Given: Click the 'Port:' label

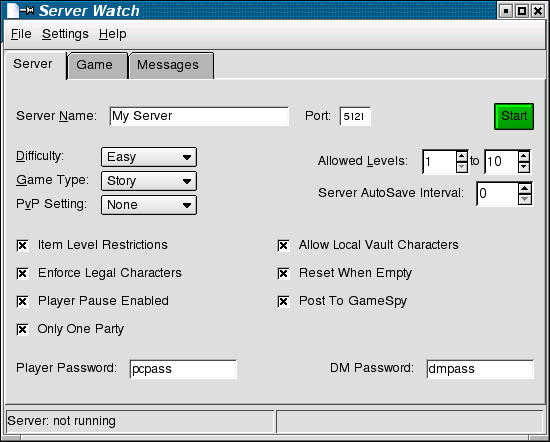Looking at the screenshot, I should coord(318,116).
